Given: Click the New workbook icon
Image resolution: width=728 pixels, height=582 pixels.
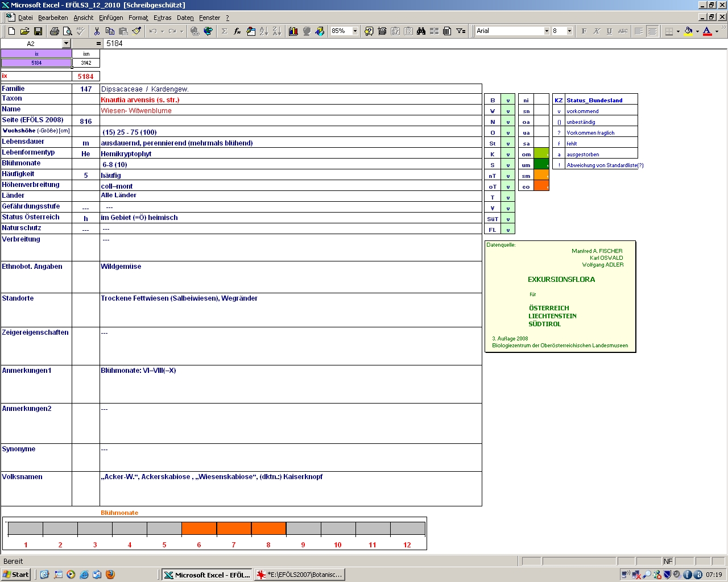Looking at the screenshot, I should pos(11,31).
